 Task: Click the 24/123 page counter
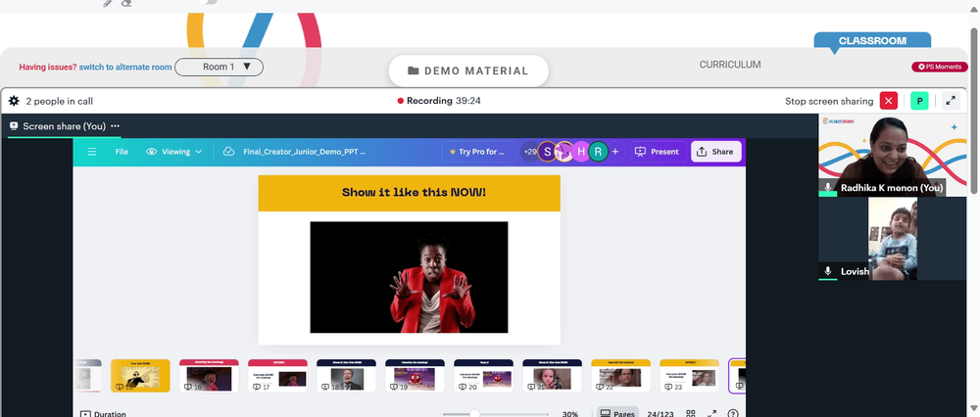click(661, 414)
